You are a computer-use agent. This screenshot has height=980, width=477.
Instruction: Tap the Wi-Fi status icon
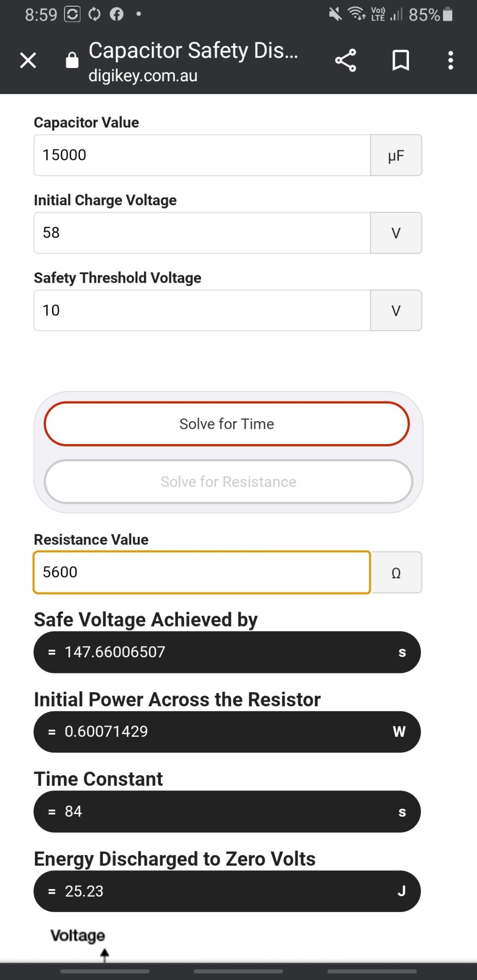click(x=357, y=14)
